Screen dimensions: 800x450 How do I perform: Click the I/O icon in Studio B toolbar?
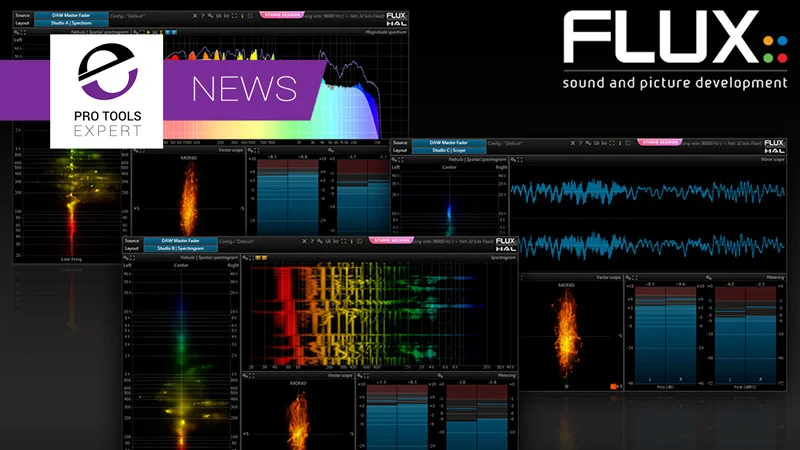coord(336,241)
